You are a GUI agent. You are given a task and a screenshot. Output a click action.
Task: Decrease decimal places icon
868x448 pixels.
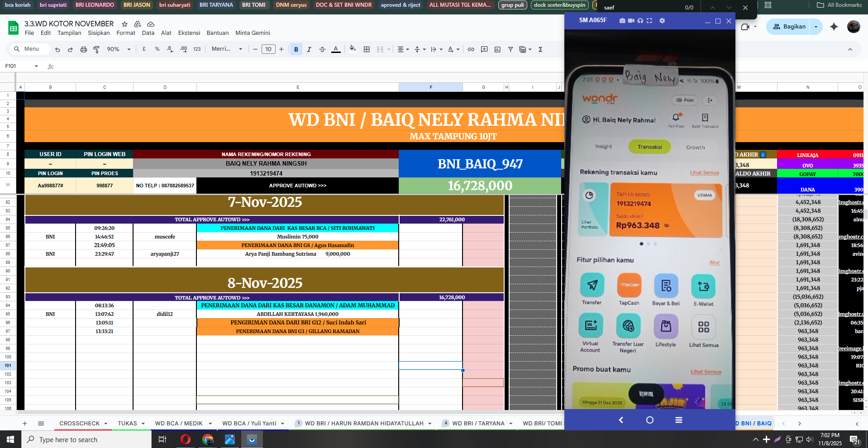tap(170, 49)
